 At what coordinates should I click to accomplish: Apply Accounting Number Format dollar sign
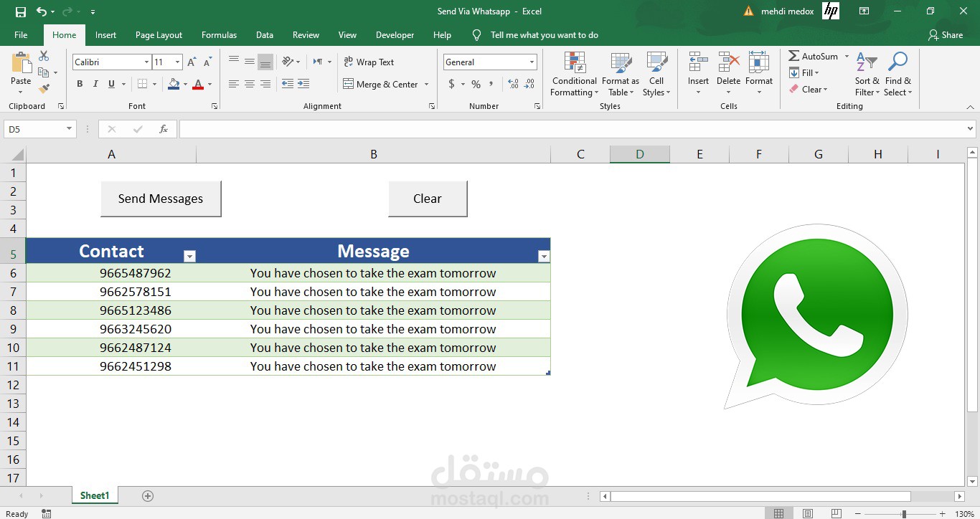tap(451, 84)
